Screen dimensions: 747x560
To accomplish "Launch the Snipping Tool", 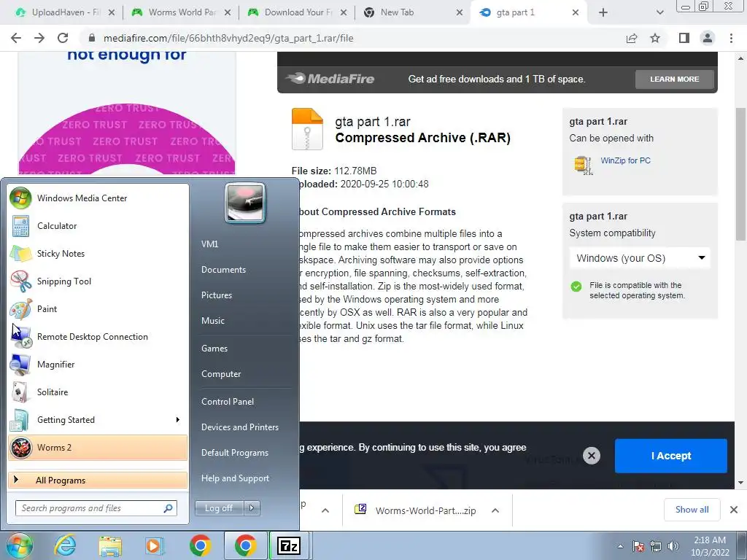I will click(98, 281).
